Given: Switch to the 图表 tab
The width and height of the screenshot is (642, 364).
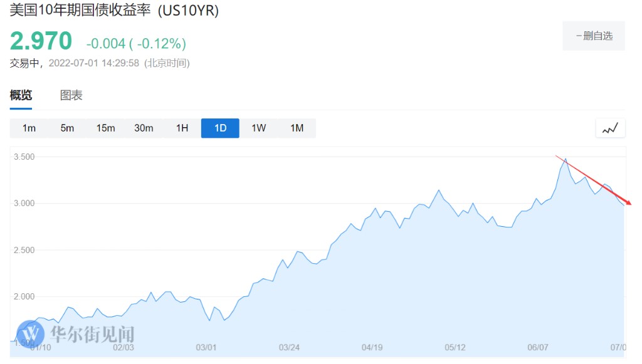Looking at the screenshot, I should coord(71,96).
